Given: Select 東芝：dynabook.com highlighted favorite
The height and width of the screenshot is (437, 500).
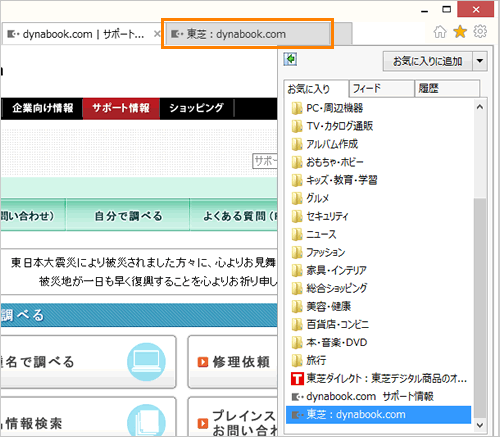Looking at the screenshot, I should coord(378,415).
